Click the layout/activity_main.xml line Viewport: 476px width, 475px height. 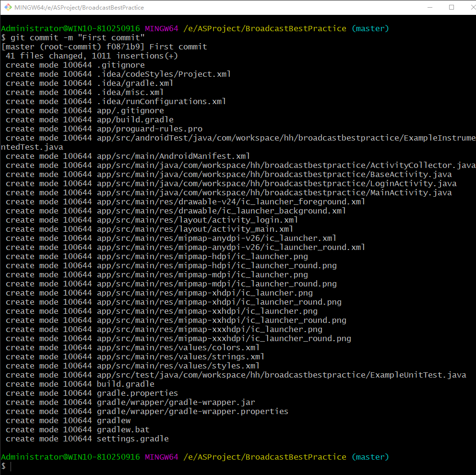(149, 229)
